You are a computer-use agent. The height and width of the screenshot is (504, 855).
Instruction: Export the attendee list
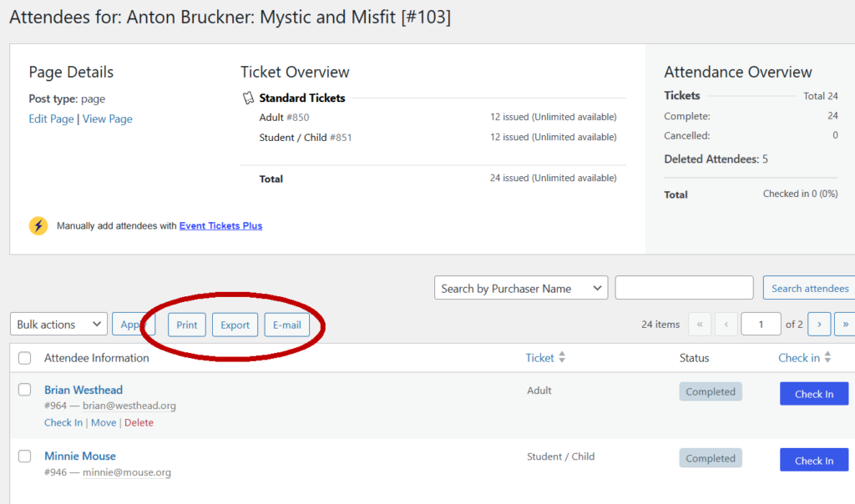235,325
